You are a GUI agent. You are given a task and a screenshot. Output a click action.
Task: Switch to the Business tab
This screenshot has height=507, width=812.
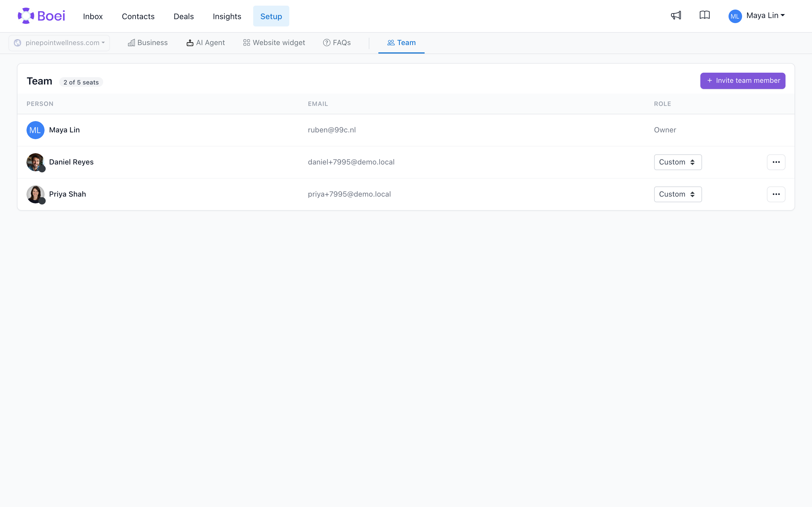pos(148,43)
